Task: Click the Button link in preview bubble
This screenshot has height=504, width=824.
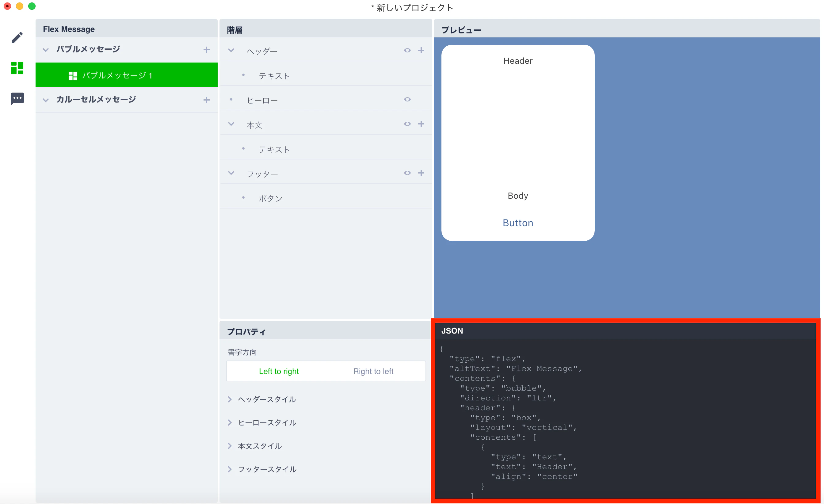Action: (x=518, y=223)
